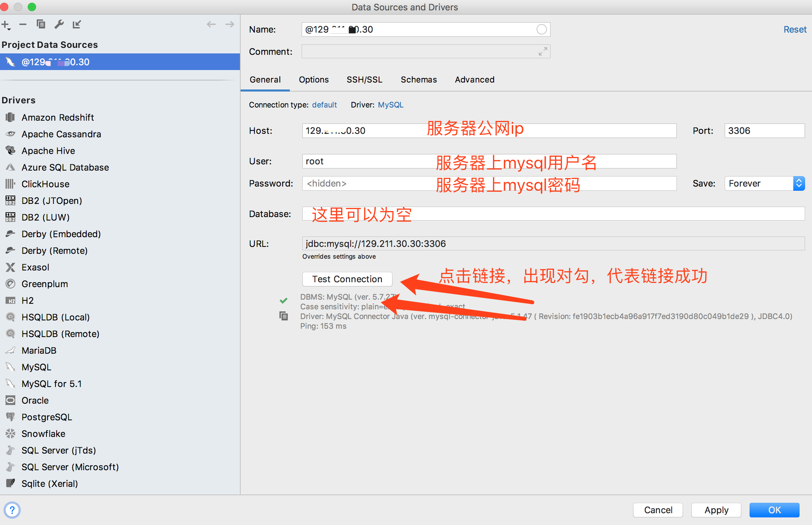
Task: Switch to the SSH/SSL tab
Action: [x=364, y=80]
